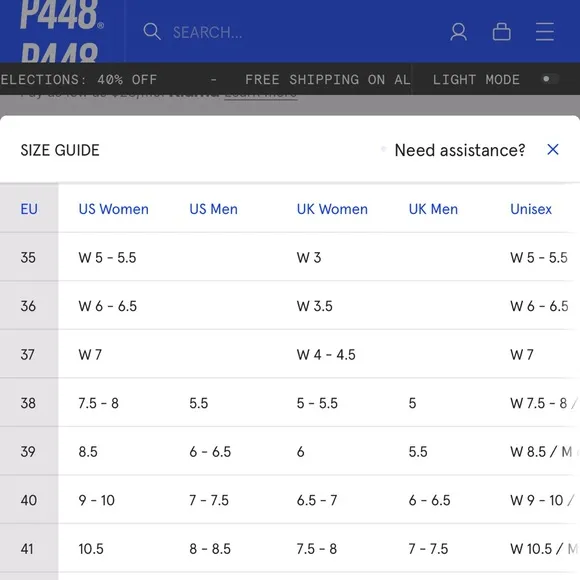This screenshot has width=580, height=580.
Task: Select the US Men column header
Action: 213,209
